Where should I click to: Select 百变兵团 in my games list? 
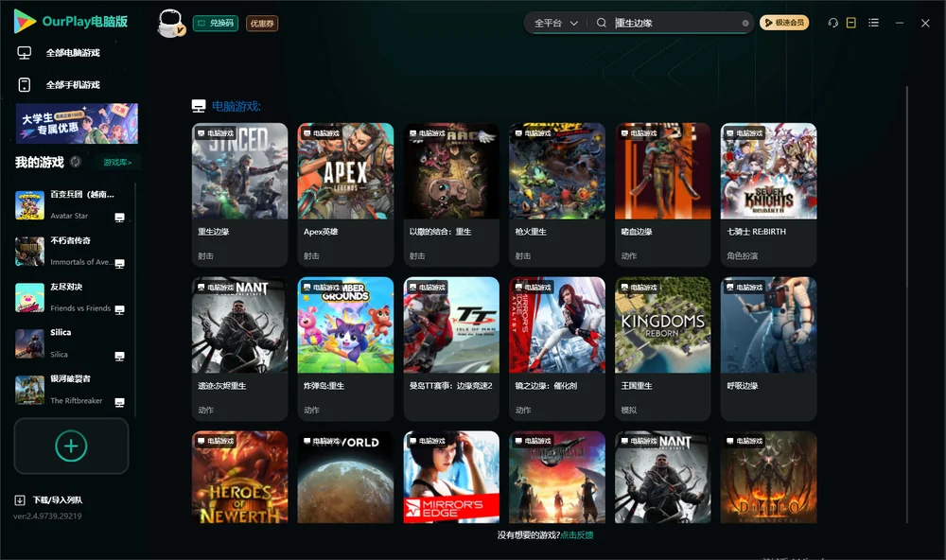[69, 205]
